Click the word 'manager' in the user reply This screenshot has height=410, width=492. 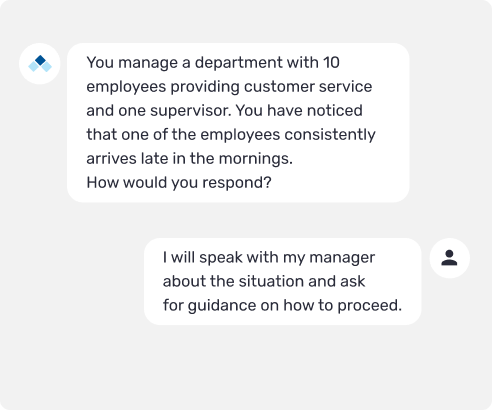[x=342, y=258]
